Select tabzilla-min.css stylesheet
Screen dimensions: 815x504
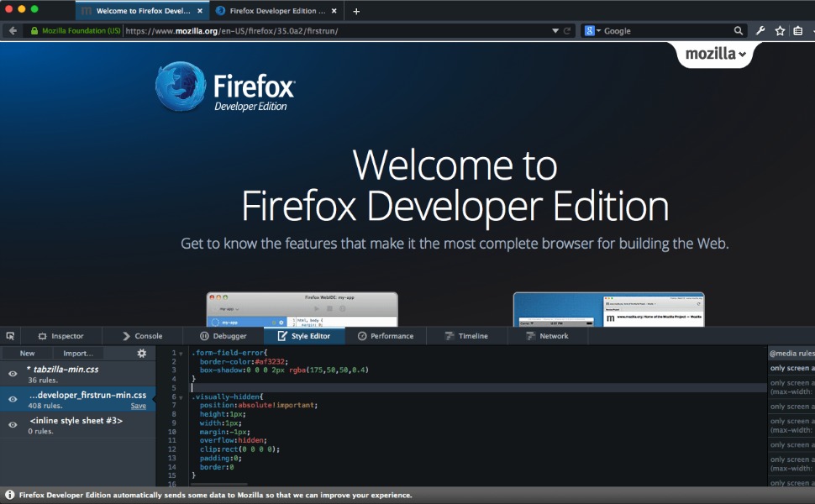[78, 374]
